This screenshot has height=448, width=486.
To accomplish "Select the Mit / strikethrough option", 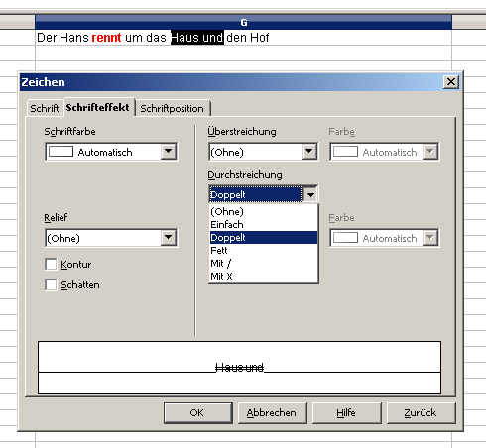I will pyautogui.click(x=264, y=263).
